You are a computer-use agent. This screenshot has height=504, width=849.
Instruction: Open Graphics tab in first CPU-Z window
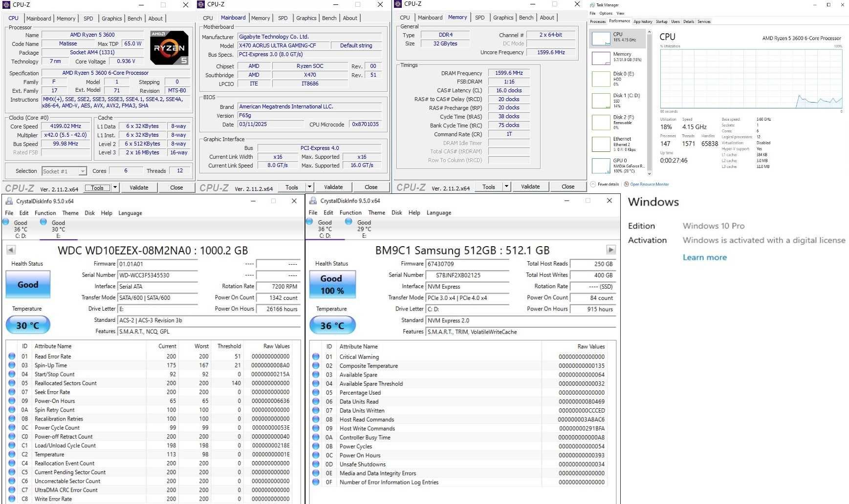tap(112, 19)
